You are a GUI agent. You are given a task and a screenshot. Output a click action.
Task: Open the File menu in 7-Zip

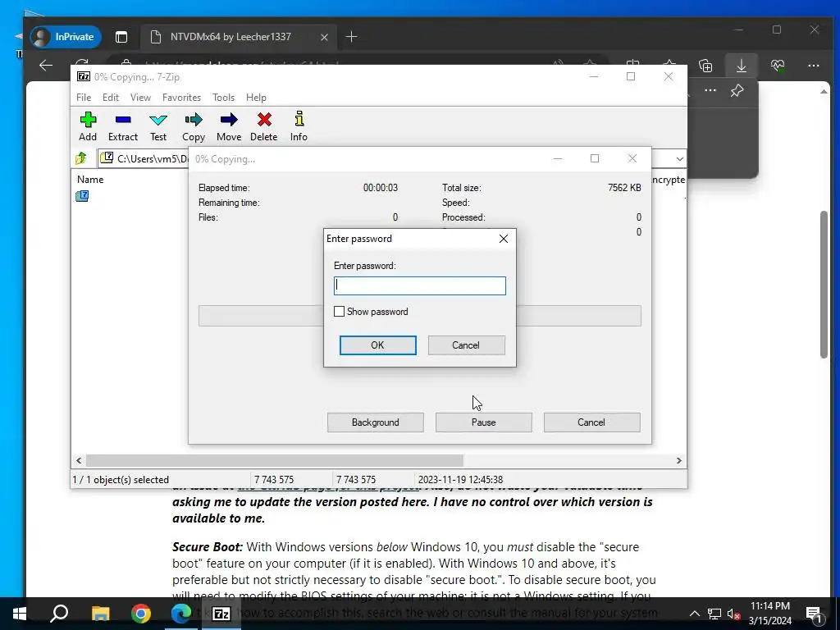(84, 98)
